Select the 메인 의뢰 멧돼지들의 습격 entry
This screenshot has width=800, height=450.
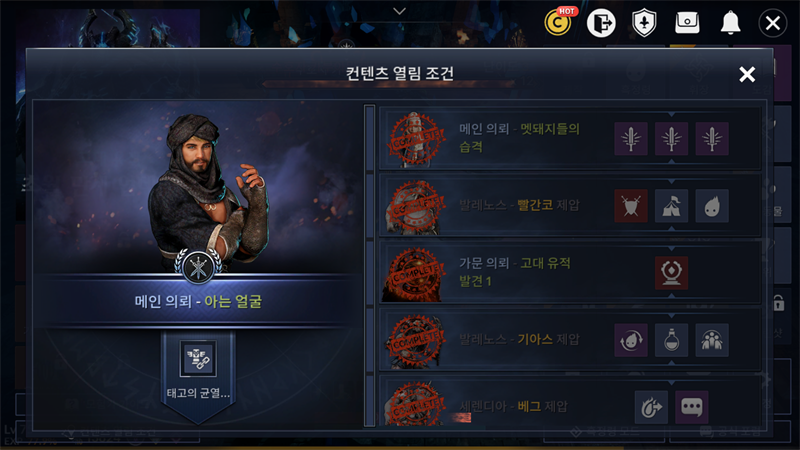569,138
